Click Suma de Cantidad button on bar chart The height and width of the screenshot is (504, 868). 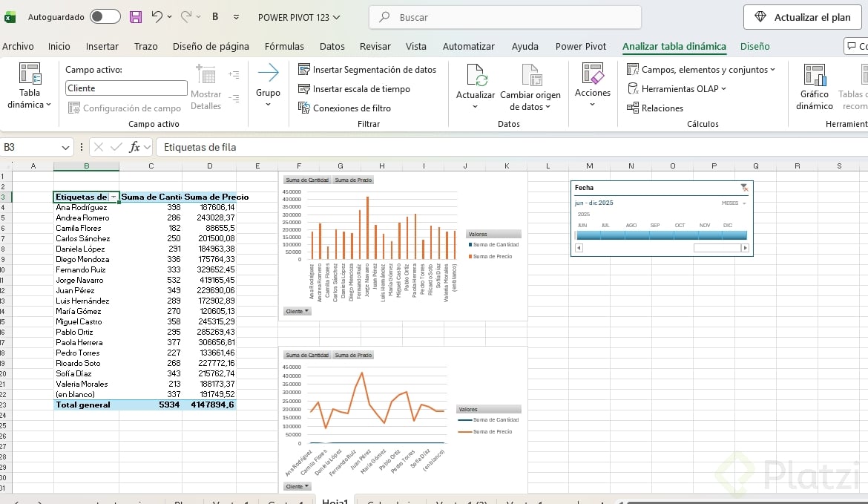tap(307, 180)
